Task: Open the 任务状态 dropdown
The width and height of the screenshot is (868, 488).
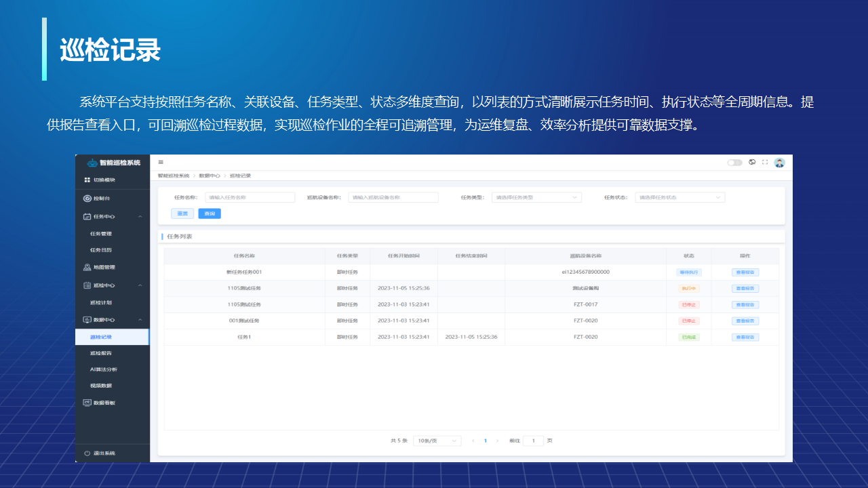Action: pyautogui.click(x=680, y=197)
